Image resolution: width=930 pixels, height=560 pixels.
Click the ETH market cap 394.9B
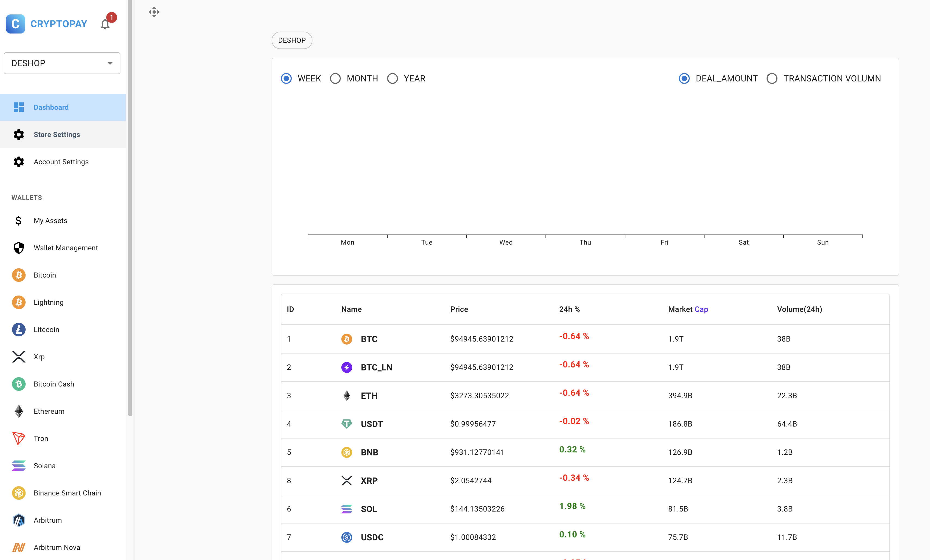pos(680,395)
